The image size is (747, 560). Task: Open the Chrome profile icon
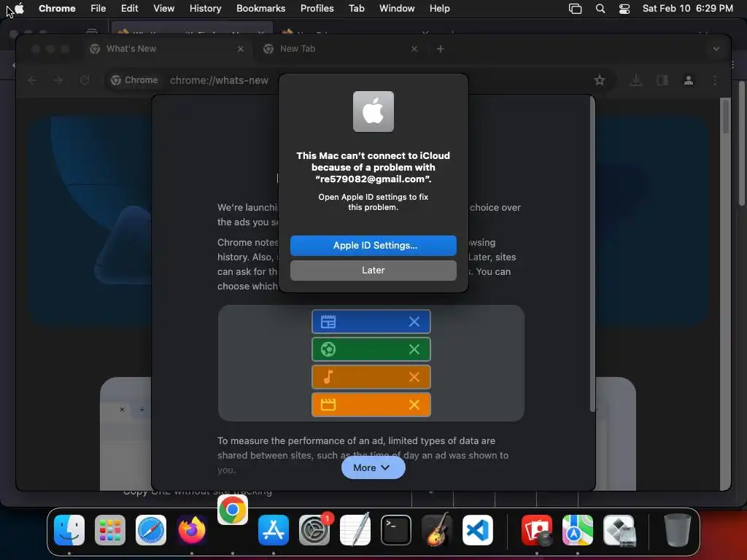[689, 80]
